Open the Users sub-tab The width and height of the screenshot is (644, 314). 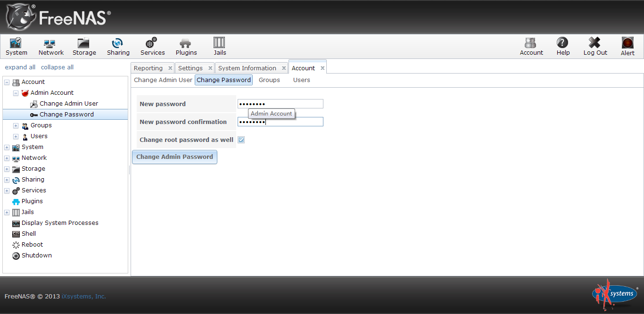pyautogui.click(x=302, y=80)
